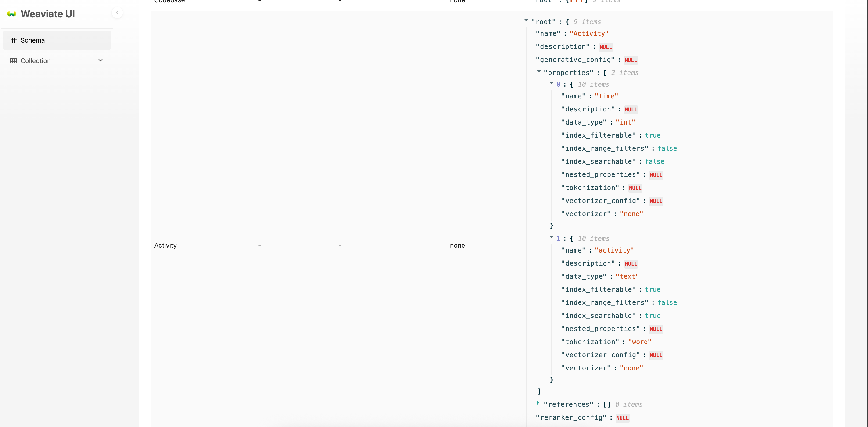Image resolution: width=868 pixels, height=427 pixels.
Task: Click the int data_type value of the time property
Action: [x=625, y=122]
